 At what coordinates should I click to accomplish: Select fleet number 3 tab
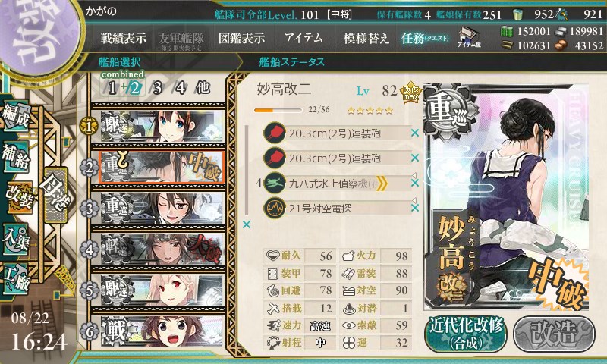[x=157, y=88]
